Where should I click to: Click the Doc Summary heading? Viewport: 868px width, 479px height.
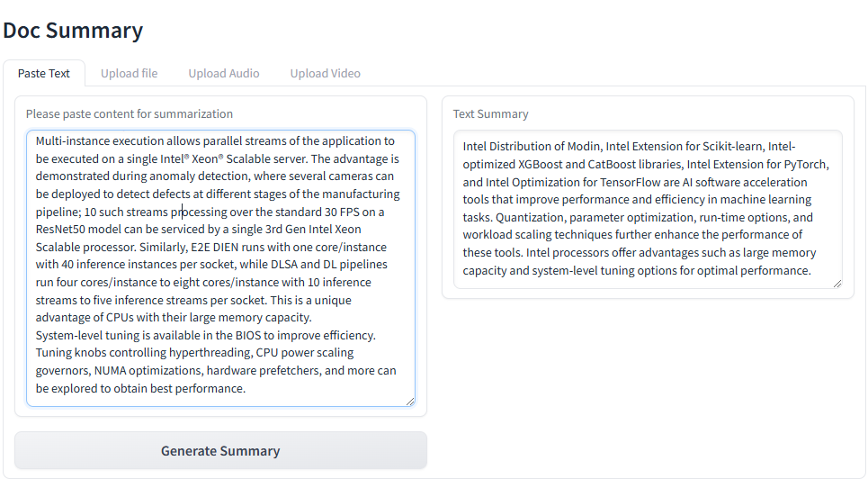click(x=73, y=30)
